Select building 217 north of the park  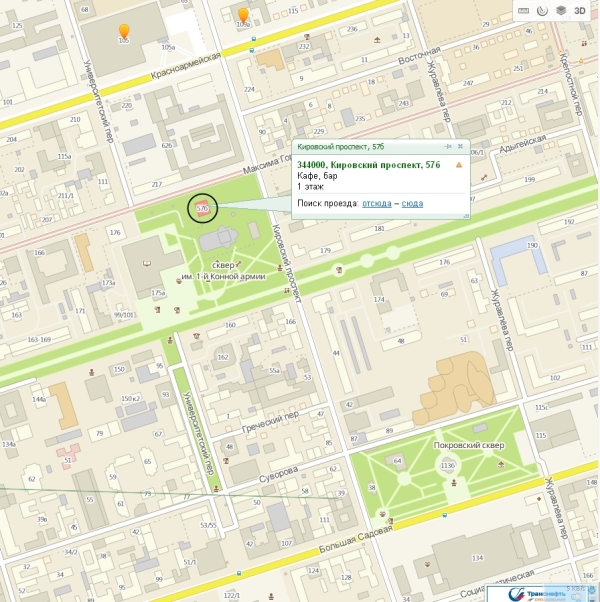(x=157, y=184)
